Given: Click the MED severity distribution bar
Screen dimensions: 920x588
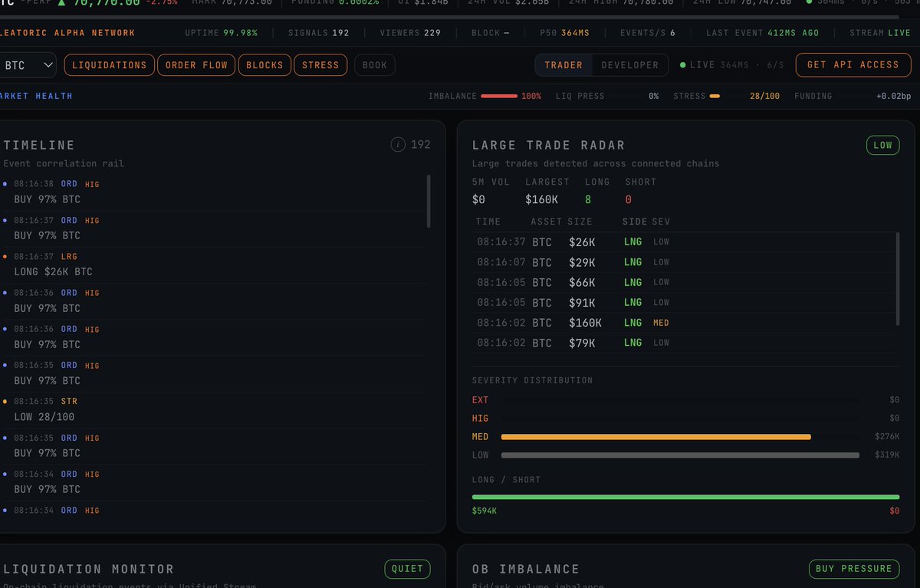Looking at the screenshot, I should [x=655, y=437].
